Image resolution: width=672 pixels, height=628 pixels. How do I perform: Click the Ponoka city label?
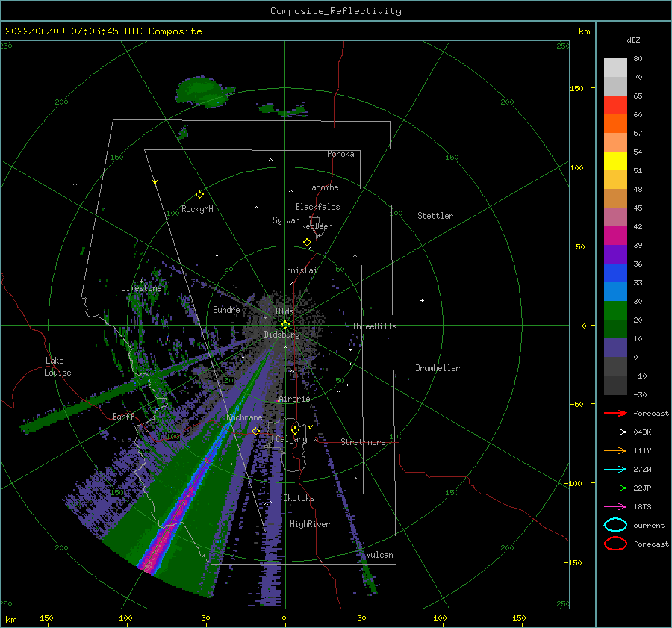(x=340, y=154)
